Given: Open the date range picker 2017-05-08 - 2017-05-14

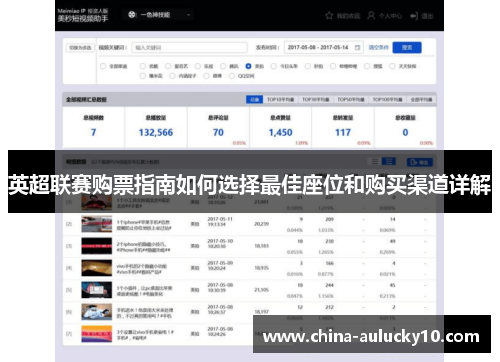Looking at the screenshot, I should (x=324, y=47).
